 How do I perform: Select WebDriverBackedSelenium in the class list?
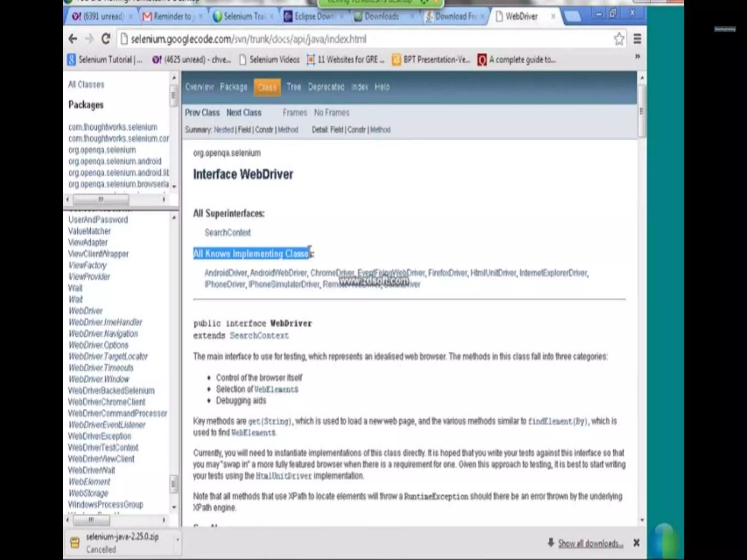click(111, 391)
